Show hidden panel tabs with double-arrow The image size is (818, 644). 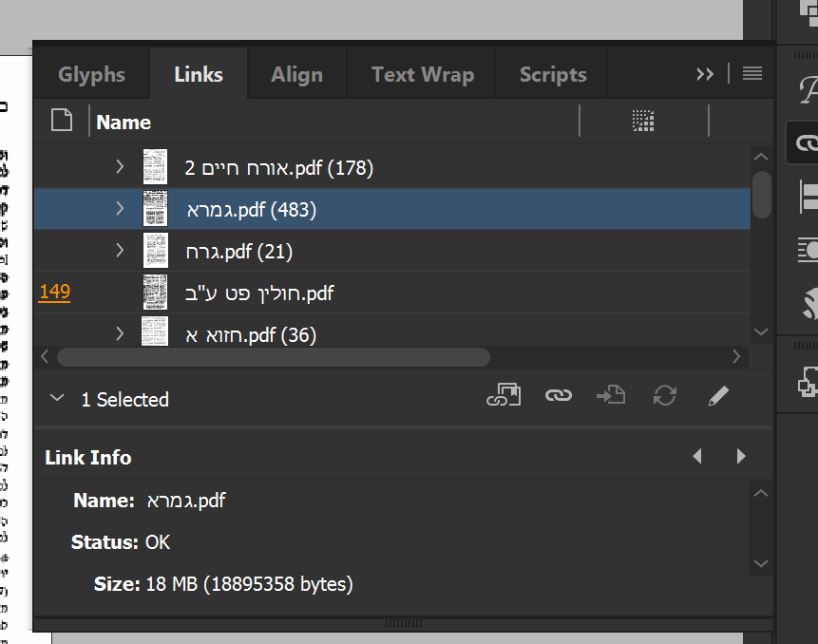click(705, 74)
